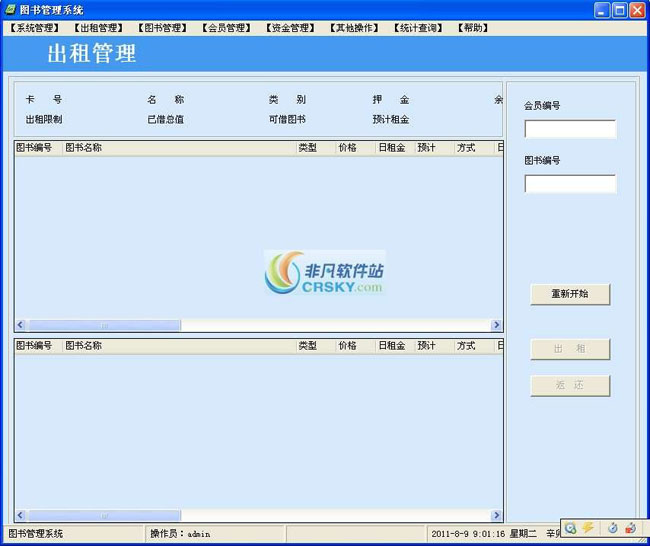The image size is (650, 546).
Task: Sort lower list by 方式 column
Action: point(474,346)
